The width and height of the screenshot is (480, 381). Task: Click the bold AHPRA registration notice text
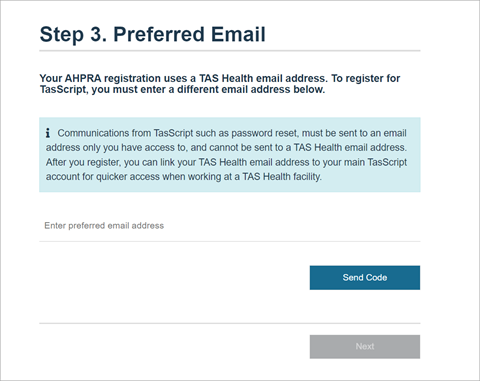[x=220, y=84]
